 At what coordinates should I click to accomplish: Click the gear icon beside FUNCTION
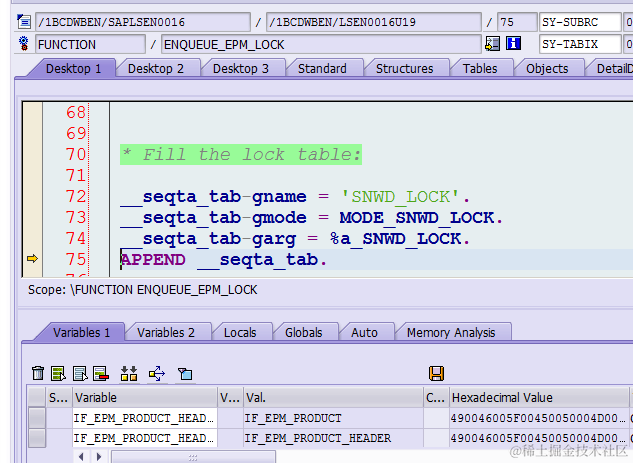click(x=24, y=44)
